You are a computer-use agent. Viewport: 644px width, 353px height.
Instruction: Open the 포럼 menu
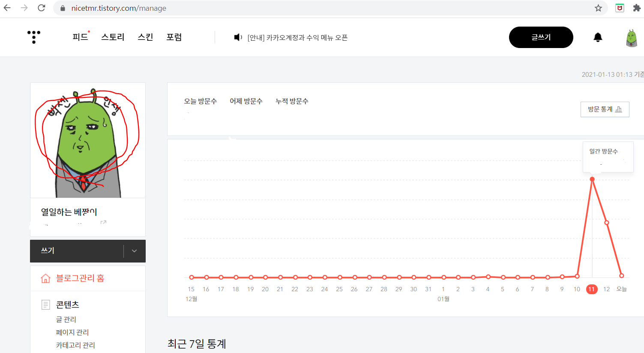(174, 37)
